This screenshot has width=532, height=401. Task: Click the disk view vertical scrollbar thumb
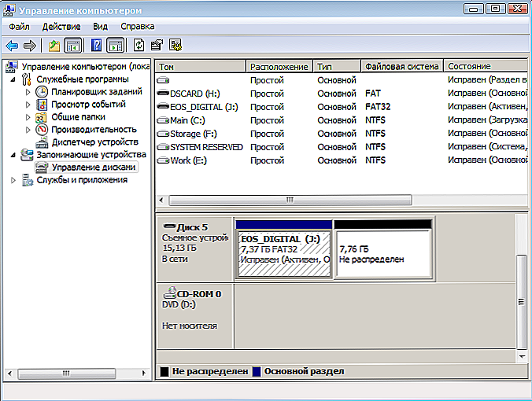pyautogui.click(x=522, y=302)
